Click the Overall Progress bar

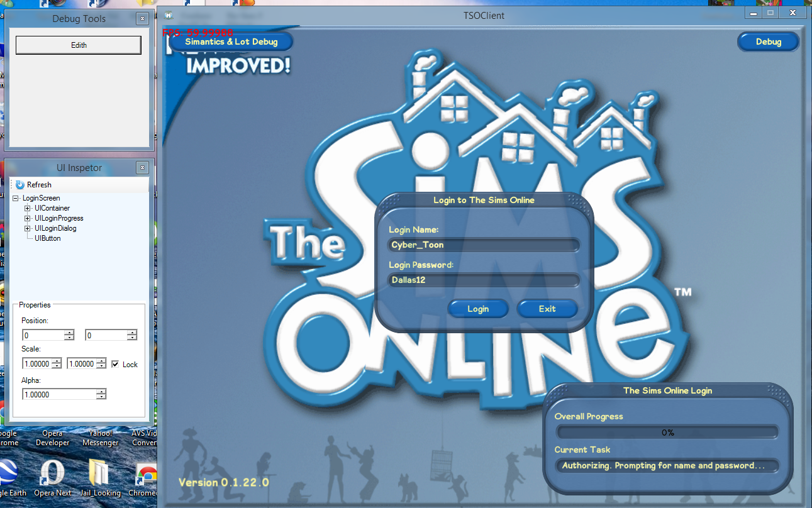tap(667, 433)
